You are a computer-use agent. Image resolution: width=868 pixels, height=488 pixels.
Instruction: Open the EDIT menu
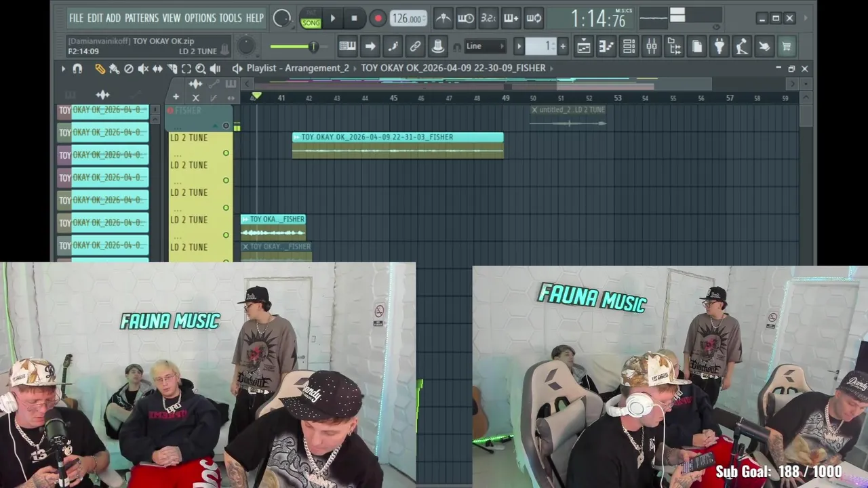(x=95, y=18)
